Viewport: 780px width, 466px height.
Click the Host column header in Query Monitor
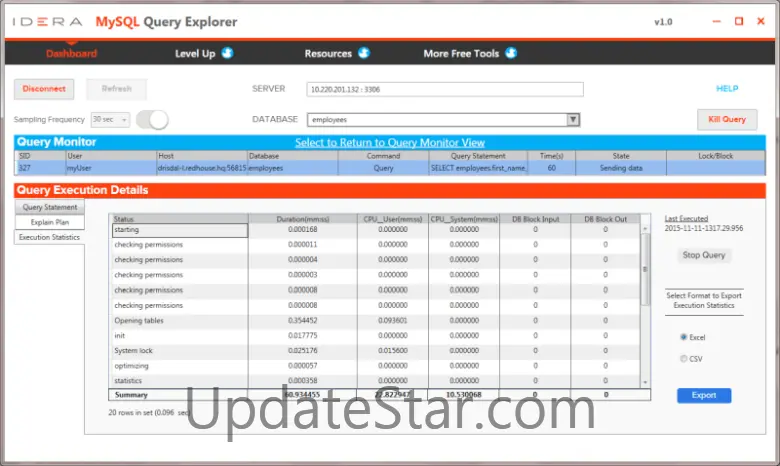click(201, 156)
